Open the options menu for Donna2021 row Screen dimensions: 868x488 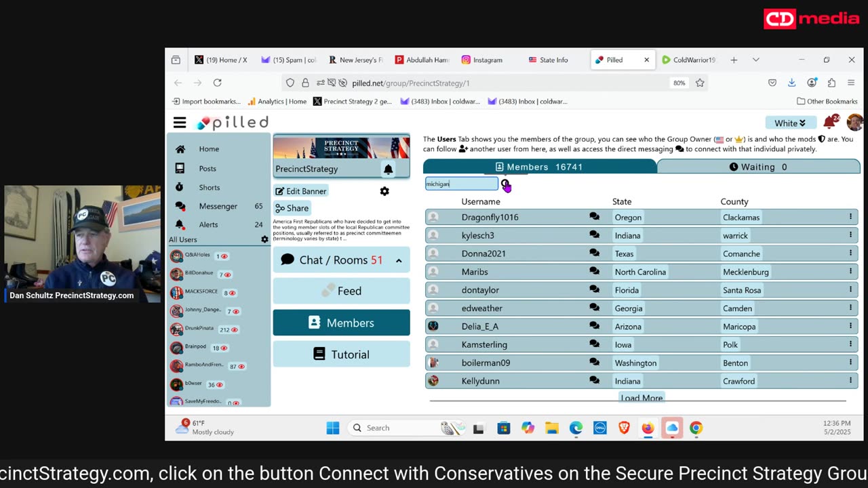pyautogui.click(x=850, y=253)
